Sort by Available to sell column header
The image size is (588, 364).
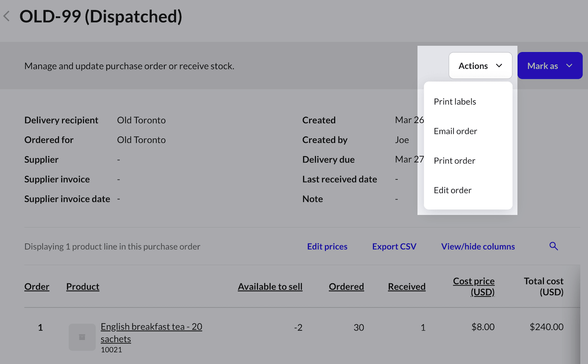click(270, 286)
